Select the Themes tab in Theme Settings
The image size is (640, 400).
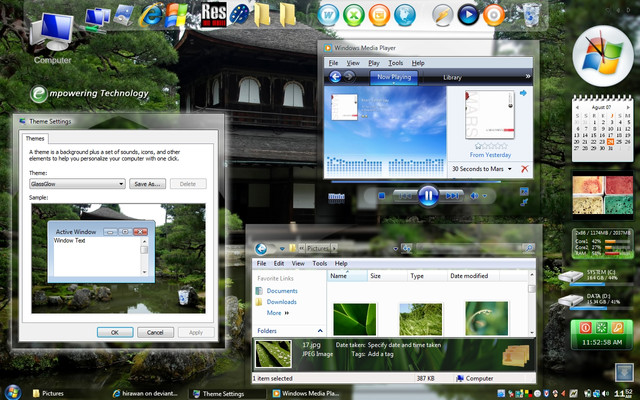pos(35,138)
